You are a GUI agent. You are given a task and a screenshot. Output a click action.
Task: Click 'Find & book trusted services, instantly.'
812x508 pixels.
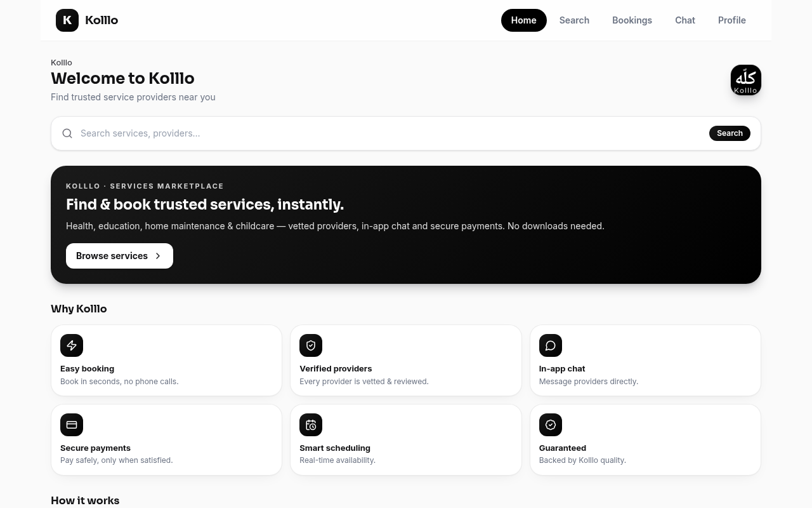tap(205, 204)
